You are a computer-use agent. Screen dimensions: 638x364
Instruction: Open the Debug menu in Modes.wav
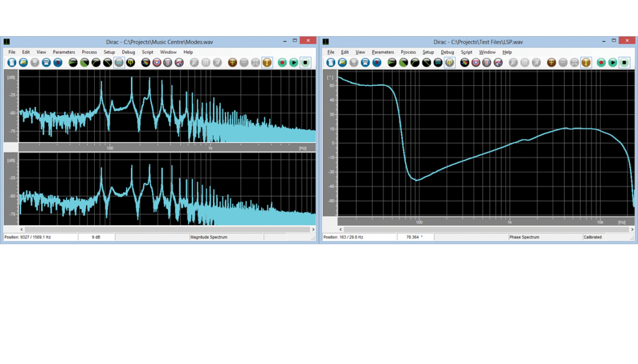[x=128, y=52]
